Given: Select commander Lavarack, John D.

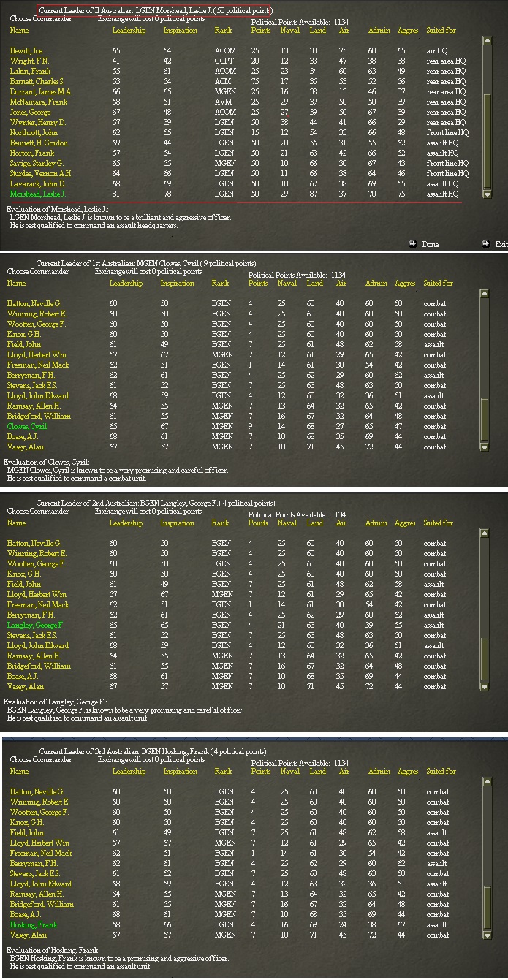Looking at the screenshot, I should pos(38,184).
